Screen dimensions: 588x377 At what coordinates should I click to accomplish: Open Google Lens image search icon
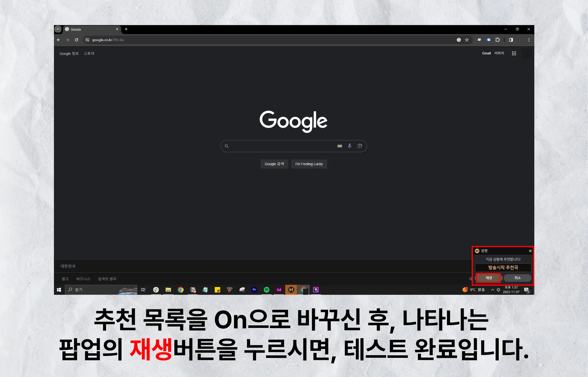pos(359,146)
